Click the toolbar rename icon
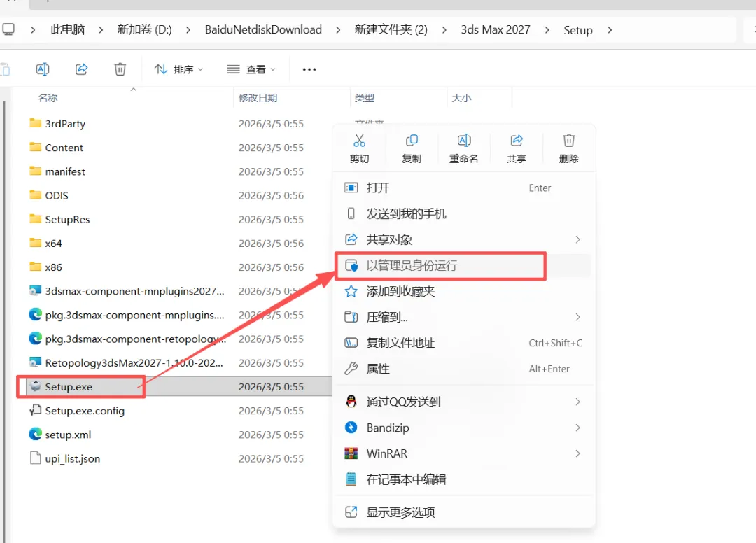756x543 pixels. click(43, 69)
